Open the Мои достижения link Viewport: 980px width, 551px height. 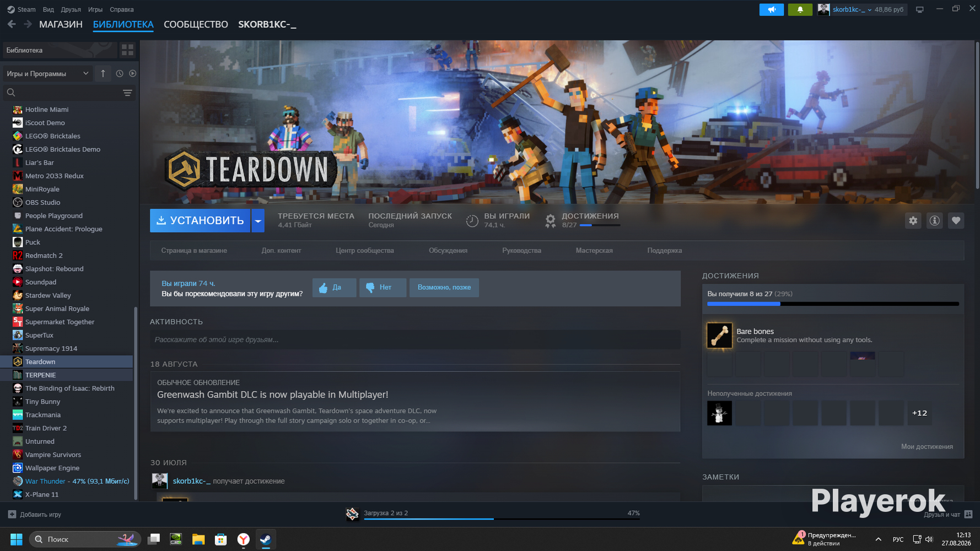(927, 446)
